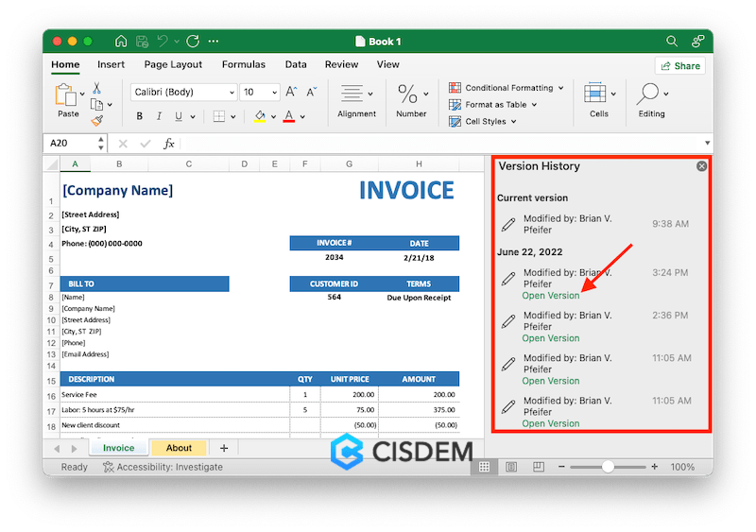756x532 pixels.
Task: Click the Name Box showing A20
Action: [72, 144]
